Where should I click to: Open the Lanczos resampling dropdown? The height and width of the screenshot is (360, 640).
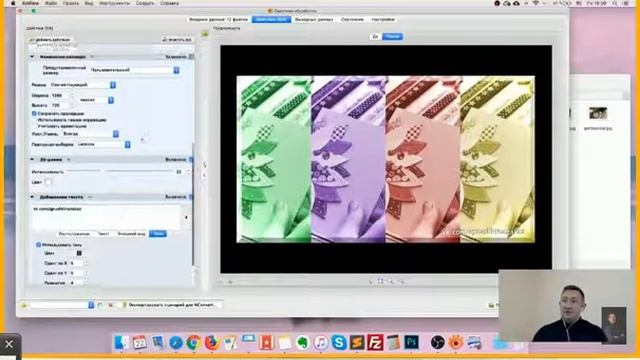(x=103, y=144)
